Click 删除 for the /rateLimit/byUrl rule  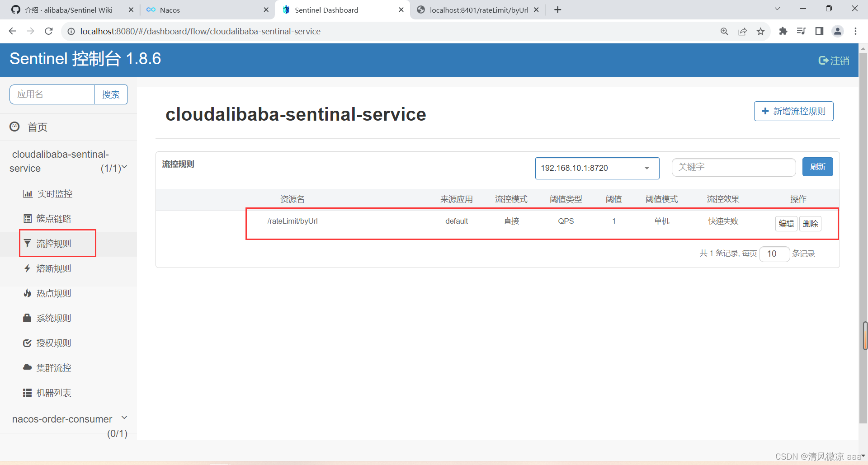coord(810,224)
